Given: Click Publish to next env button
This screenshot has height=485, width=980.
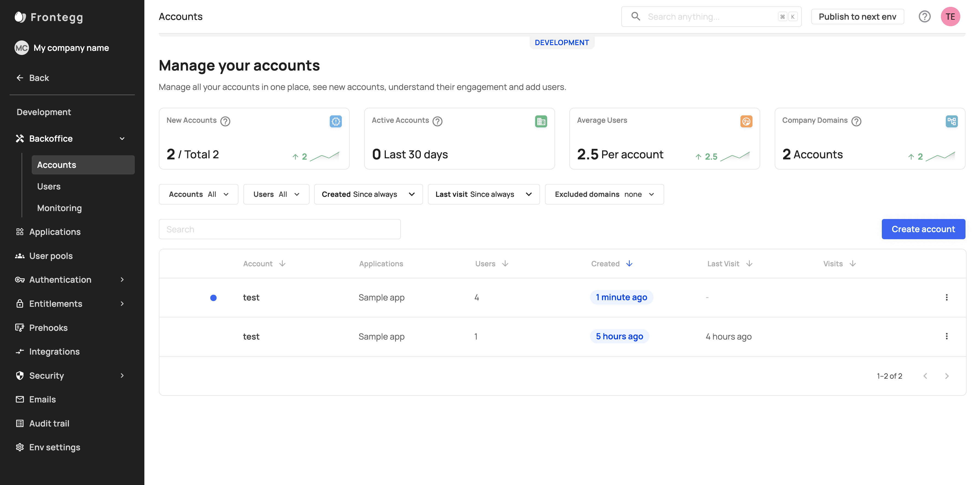Looking at the screenshot, I should tap(857, 17).
